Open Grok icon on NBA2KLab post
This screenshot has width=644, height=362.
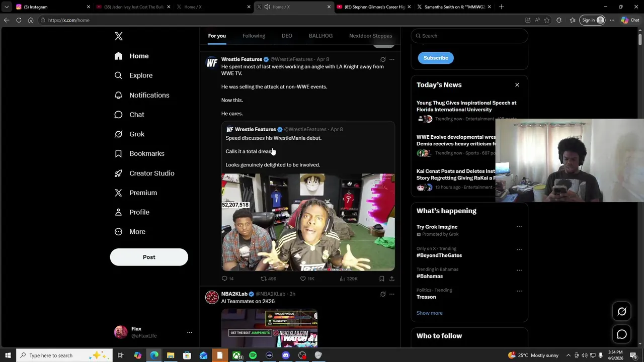(383, 294)
